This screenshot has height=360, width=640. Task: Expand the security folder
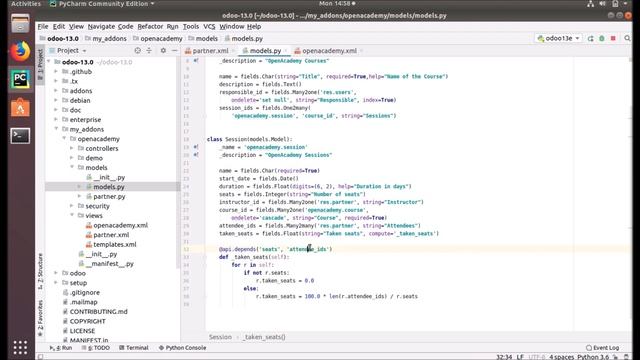coord(72,206)
